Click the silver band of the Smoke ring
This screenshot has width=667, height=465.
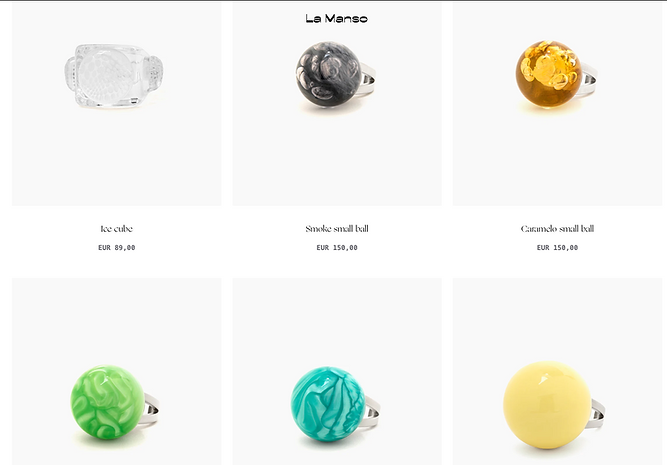point(368,80)
